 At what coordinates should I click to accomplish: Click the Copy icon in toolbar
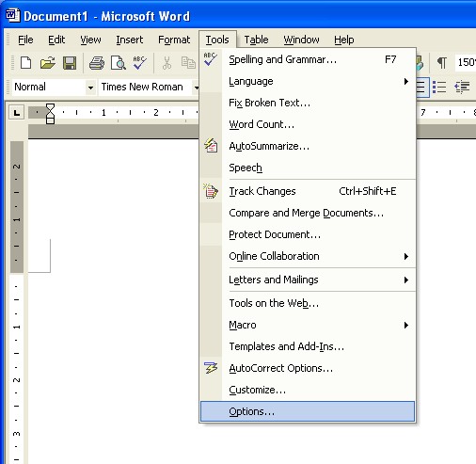click(188, 62)
